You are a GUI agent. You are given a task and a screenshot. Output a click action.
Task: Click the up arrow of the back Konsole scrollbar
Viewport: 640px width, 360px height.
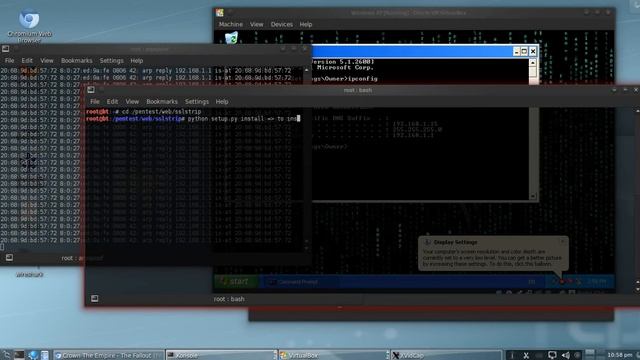[x=307, y=70]
